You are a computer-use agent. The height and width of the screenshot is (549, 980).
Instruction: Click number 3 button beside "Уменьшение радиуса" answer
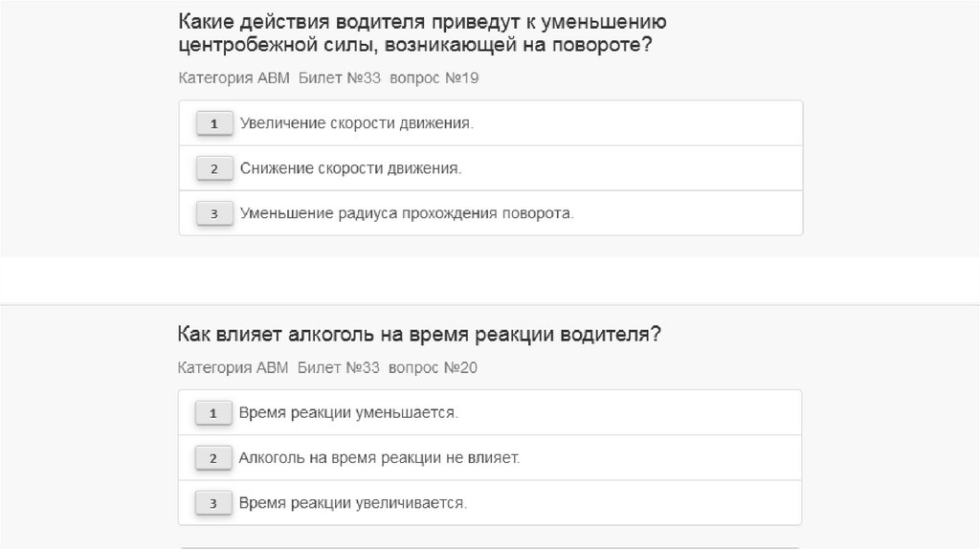pyautogui.click(x=214, y=213)
